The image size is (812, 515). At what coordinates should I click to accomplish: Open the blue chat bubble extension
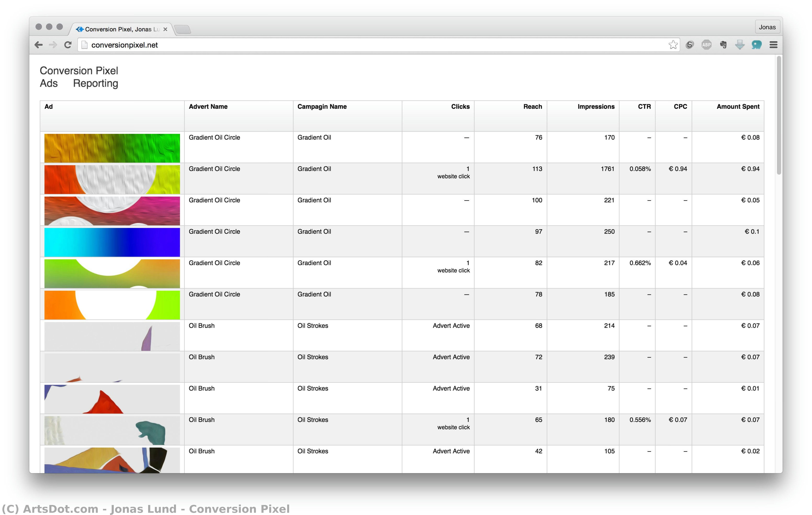click(x=757, y=45)
